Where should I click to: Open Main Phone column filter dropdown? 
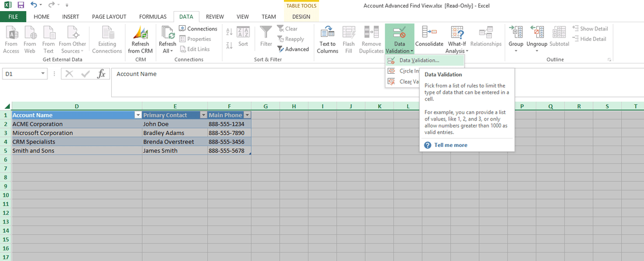[247, 115]
